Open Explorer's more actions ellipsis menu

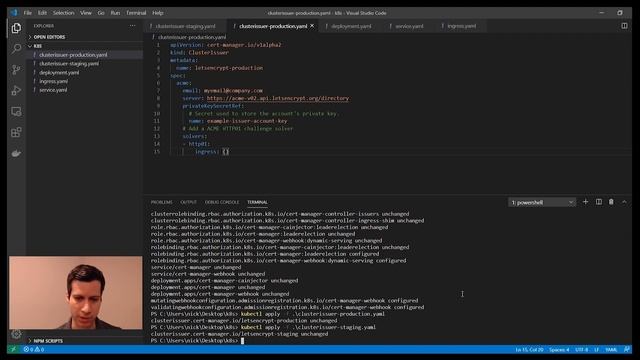coord(133,26)
